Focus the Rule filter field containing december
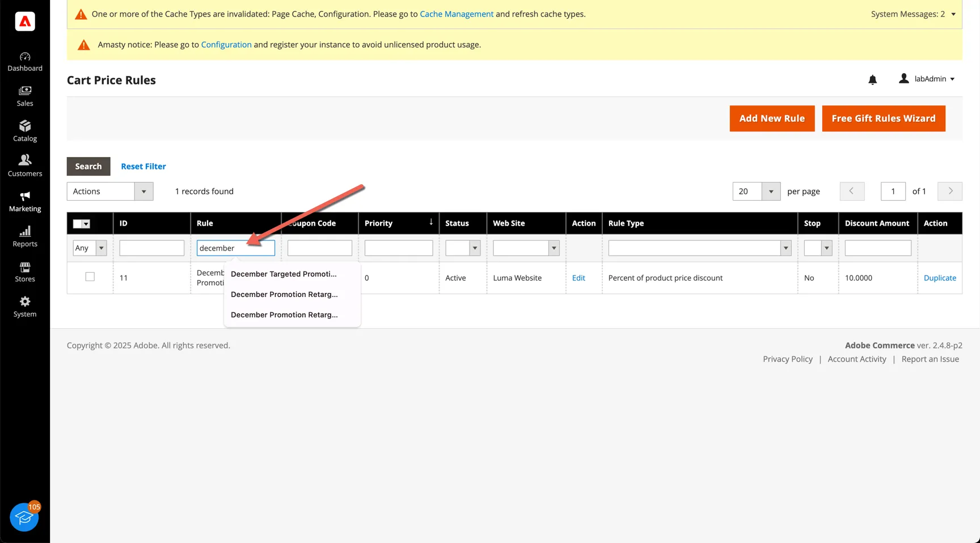Viewport: 980px width, 543px height. pos(236,248)
